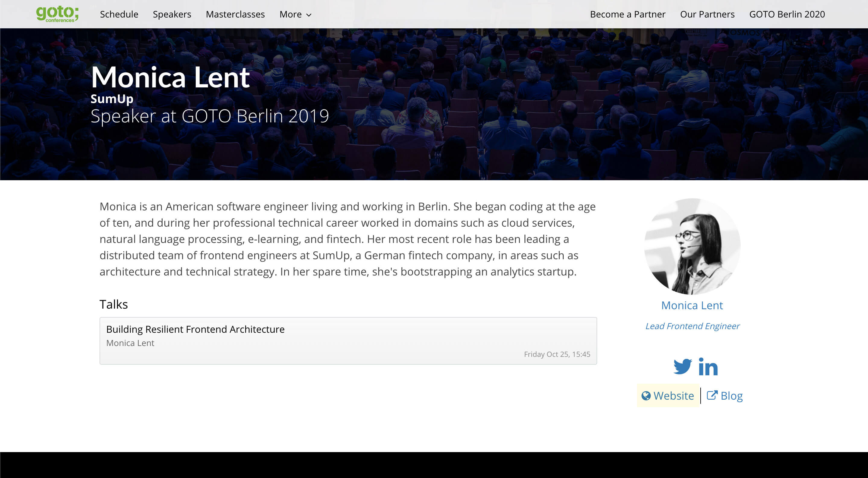Open the Blog external link
Image resolution: width=868 pixels, height=478 pixels.
pos(725,395)
